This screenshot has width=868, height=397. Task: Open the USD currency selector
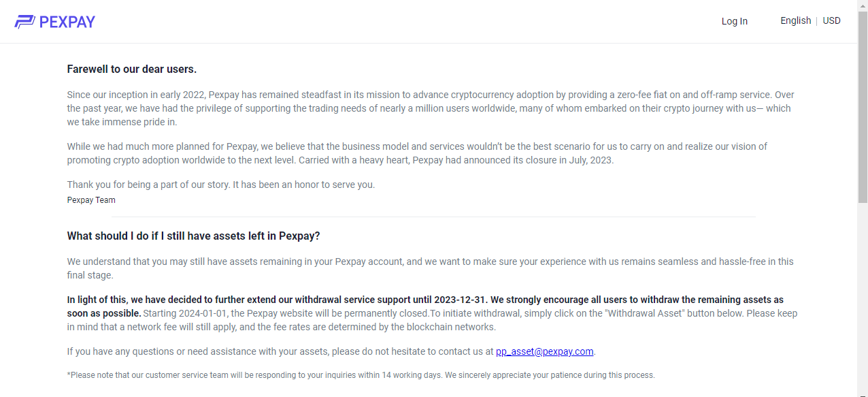[831, 20]
